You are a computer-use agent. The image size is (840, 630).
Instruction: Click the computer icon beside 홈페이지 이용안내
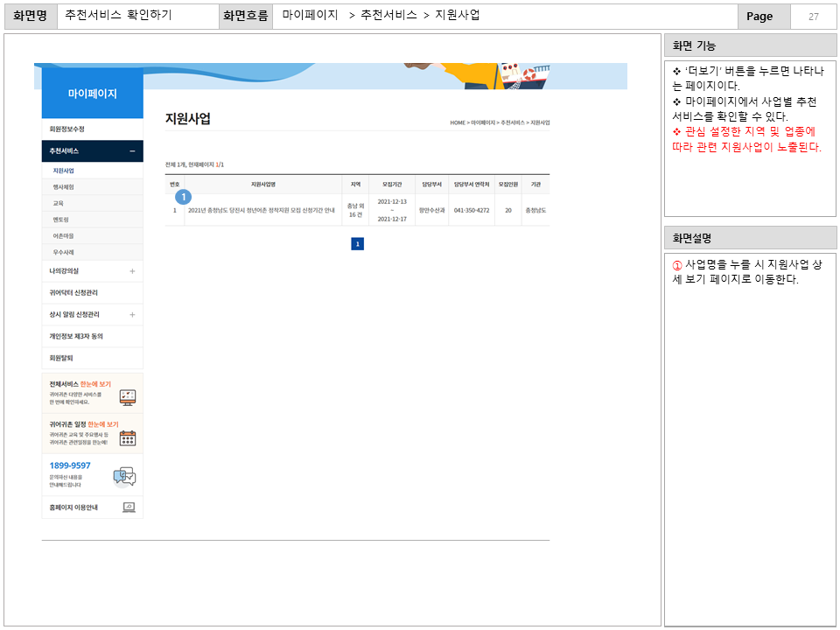click(x=129, y=507)
